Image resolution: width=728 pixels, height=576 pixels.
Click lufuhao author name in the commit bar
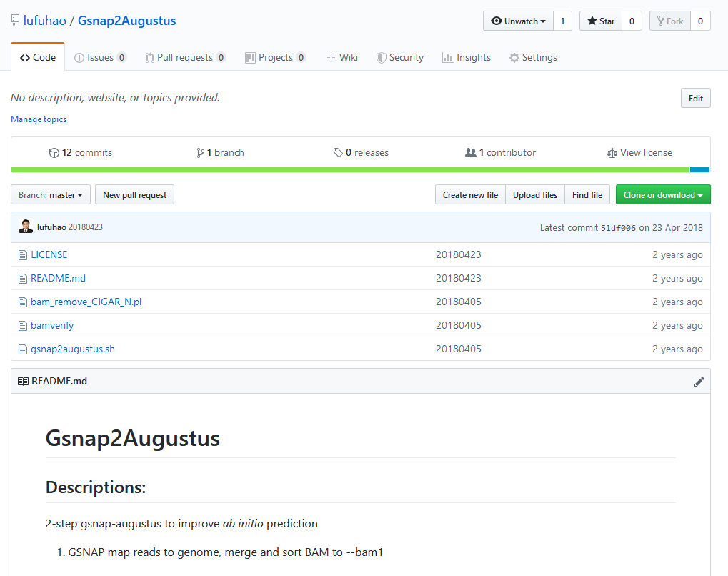pos(51,227)
